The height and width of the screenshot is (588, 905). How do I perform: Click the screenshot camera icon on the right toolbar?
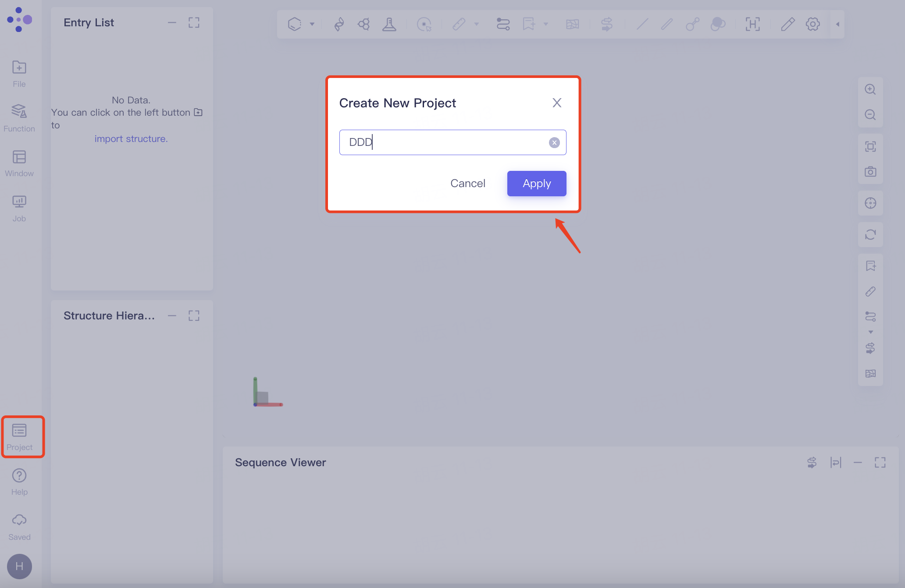point(871,171)
